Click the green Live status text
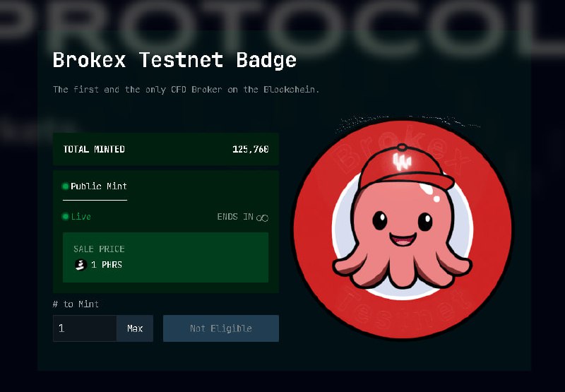565x392 pixels. click(x=81, y=217)
